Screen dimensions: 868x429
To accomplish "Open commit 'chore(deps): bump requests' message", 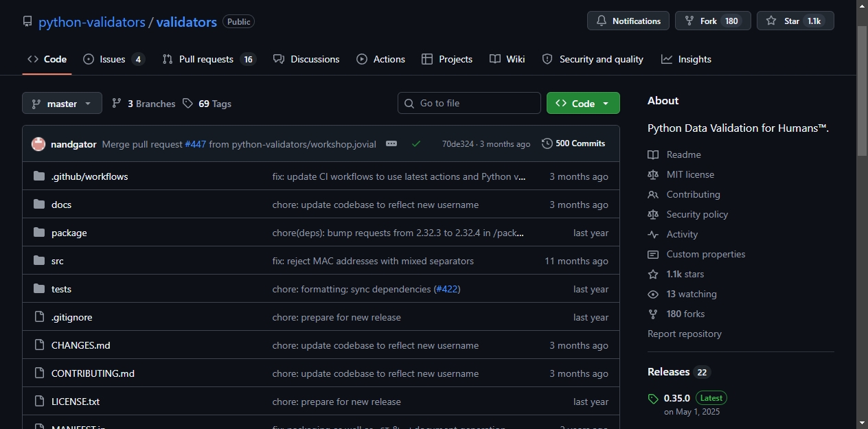I will pos(399,233).
